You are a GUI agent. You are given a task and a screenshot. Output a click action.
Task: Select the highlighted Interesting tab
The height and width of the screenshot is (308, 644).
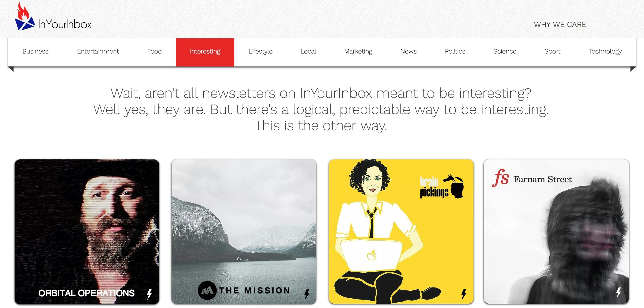coord(205,52)
